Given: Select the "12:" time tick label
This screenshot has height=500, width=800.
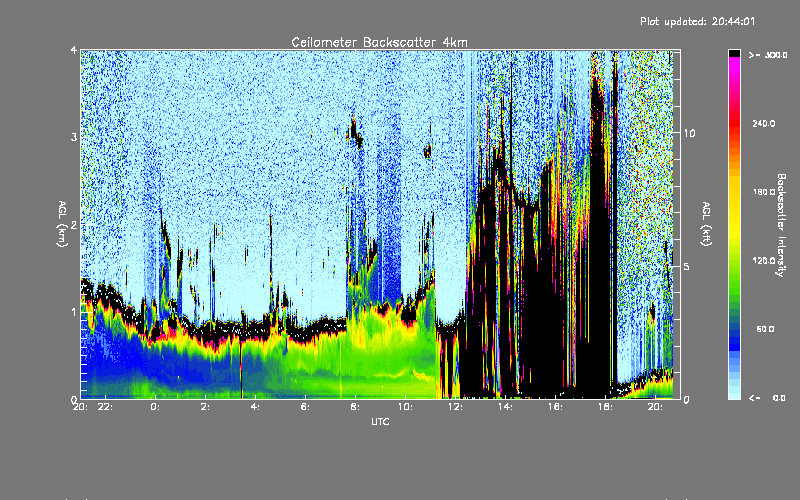Looking at the screenshot, I should (x=455, y=407).
